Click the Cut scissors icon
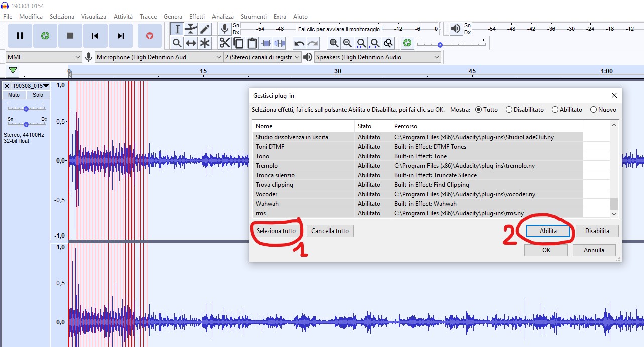 (224, 43)
